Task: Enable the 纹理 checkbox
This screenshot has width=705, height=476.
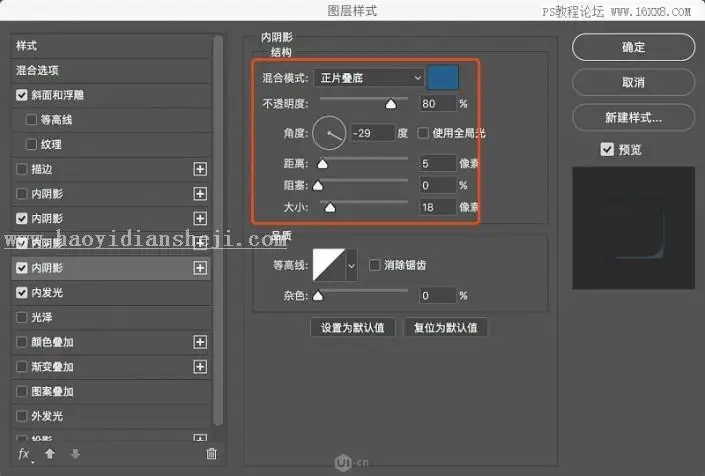Action: pos(31,144)
